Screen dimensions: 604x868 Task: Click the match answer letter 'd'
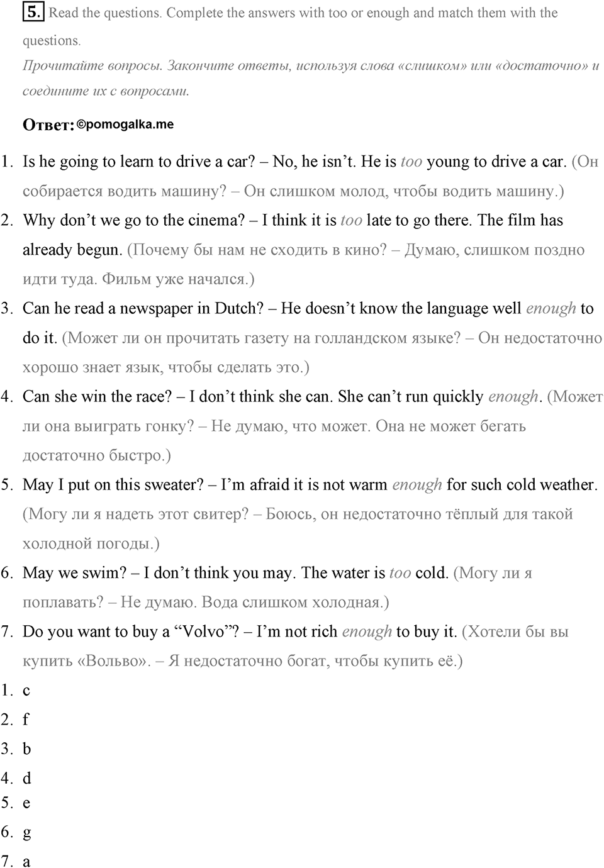click(27, 778)
